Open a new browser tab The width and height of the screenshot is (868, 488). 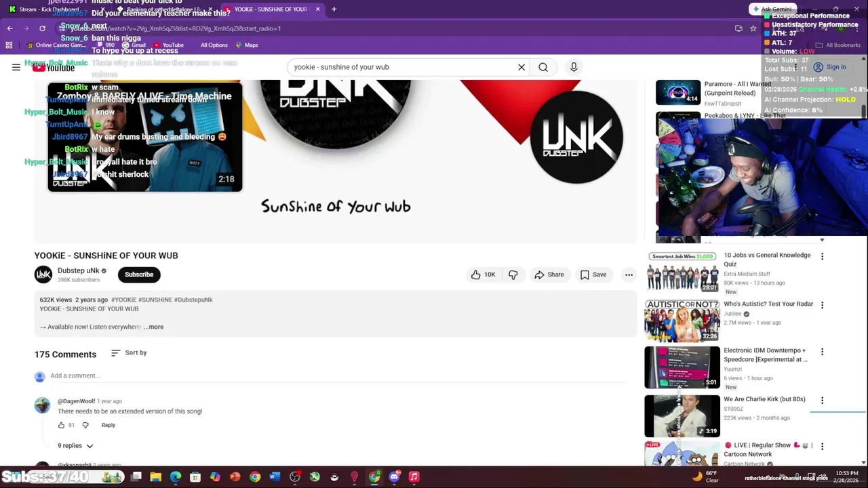point(334,9)
